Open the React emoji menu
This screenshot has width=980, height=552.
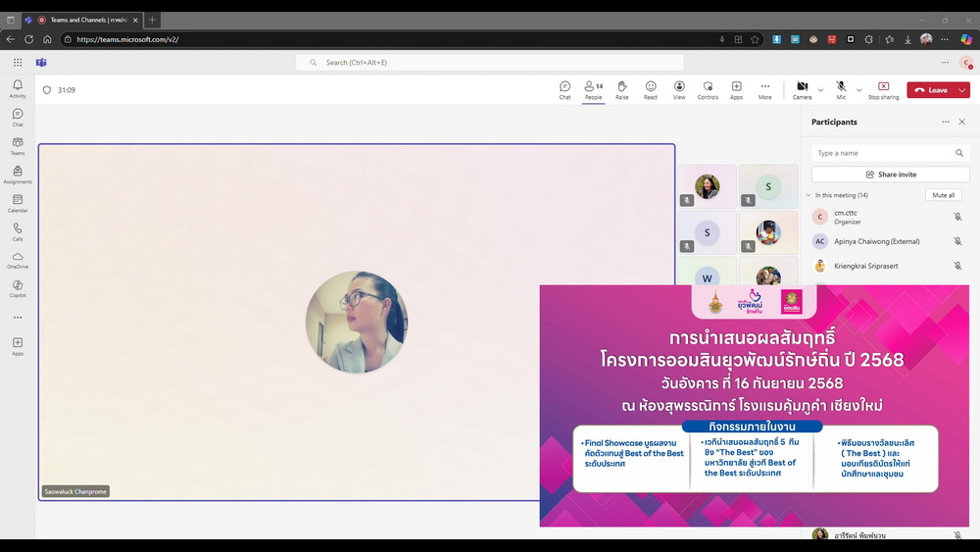pyautogui.click(x=651, y=90)
